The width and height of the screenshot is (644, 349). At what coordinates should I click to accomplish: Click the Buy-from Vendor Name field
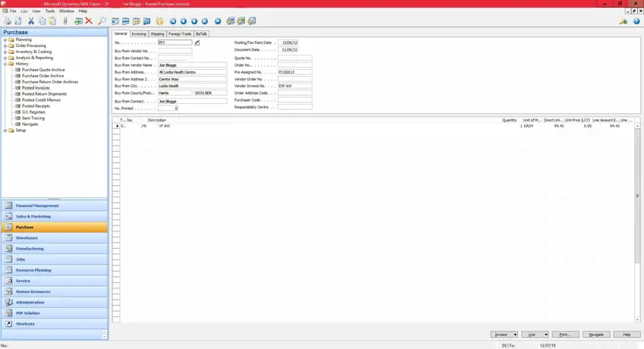point(192,65)
